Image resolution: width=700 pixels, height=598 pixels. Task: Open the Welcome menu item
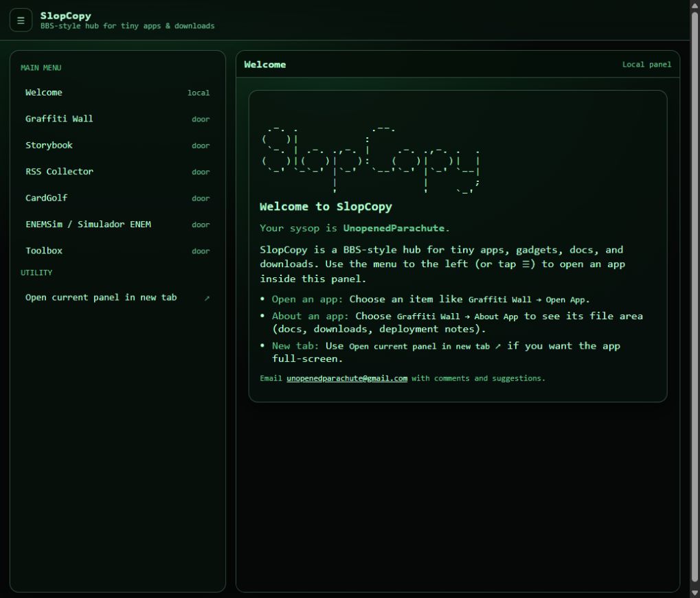[117, 93]
